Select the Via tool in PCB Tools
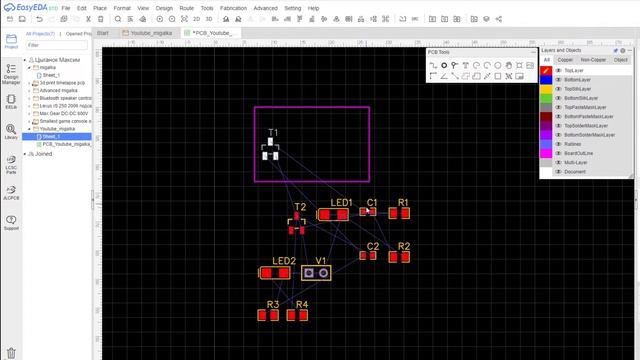This screenshot has width=640, height=360. tap(455, 65)
